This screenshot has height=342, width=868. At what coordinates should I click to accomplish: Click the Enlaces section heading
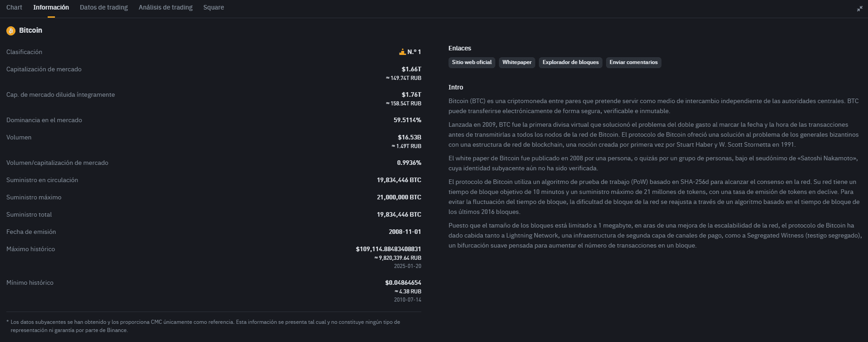pos(460,48)
